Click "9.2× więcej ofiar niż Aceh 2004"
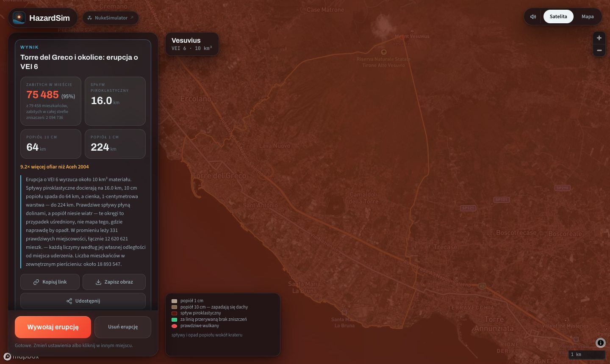610x364 pixels. 55,167
